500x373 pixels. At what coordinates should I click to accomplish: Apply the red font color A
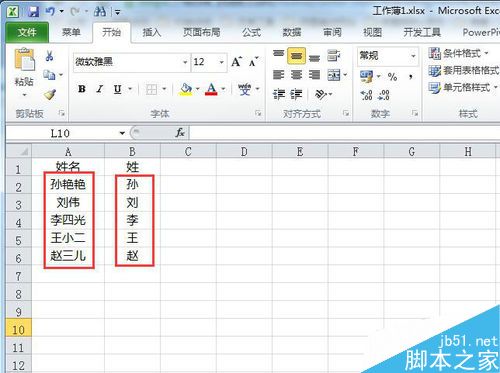point(211,89)
